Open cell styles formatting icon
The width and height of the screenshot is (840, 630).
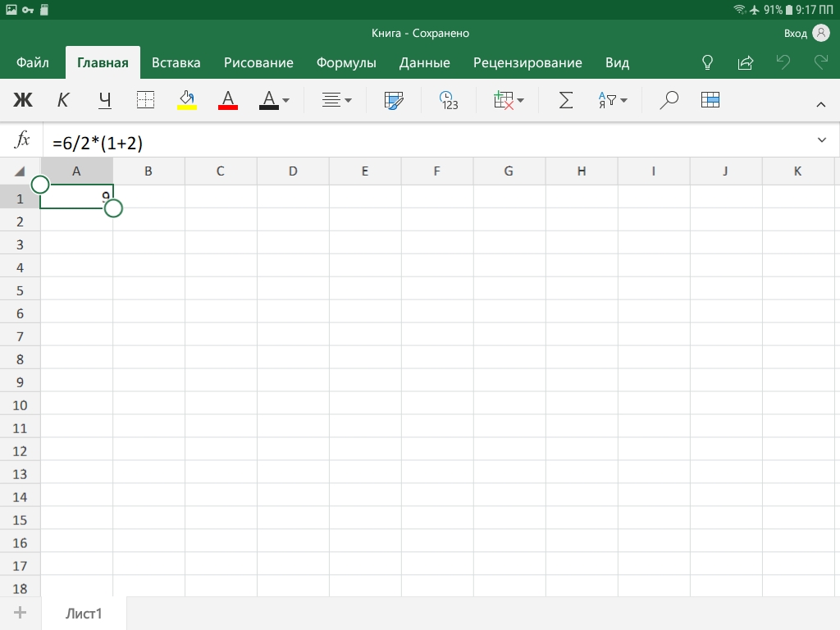pos(395,100)
